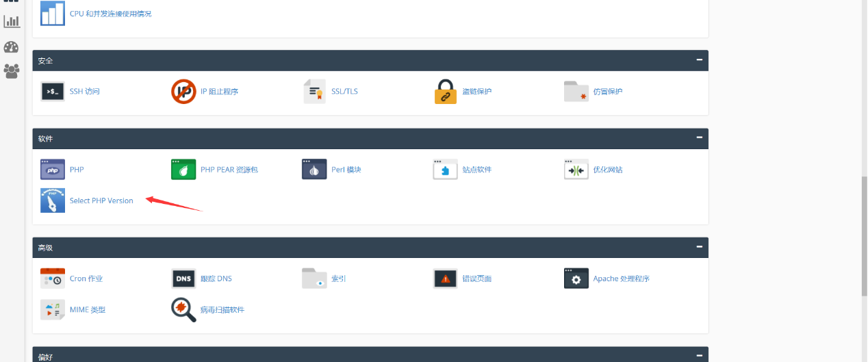Click the 安全 section header title
The width and height of the screenshot is (868, 362).
45,61
